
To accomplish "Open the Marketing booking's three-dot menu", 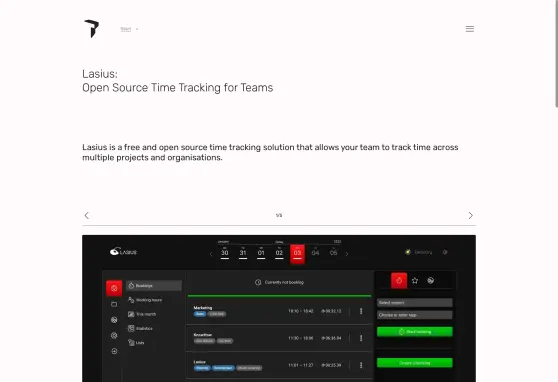I will (361, 311).
